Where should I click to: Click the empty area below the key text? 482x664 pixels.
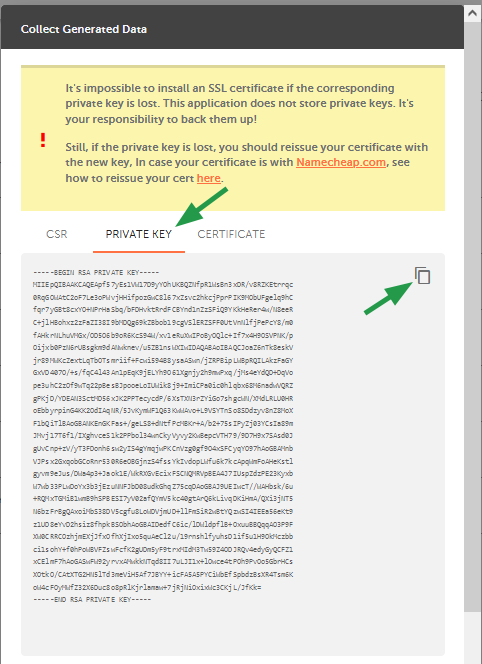click(233, 630)
